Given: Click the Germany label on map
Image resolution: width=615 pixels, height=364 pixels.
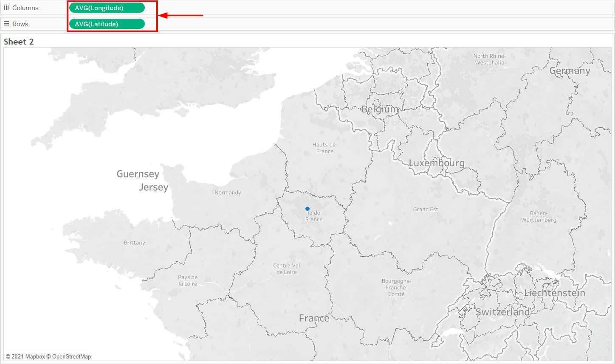Looking at the screenshot, I should click(570, 71).
